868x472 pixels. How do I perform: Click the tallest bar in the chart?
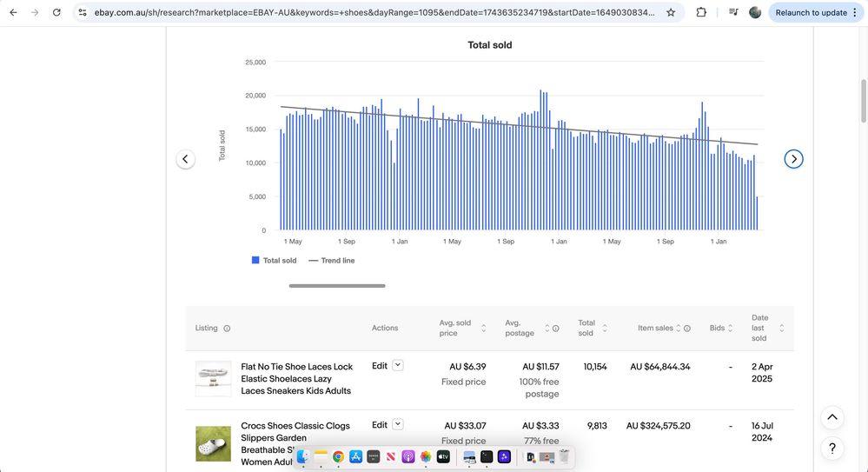point(540,160)
